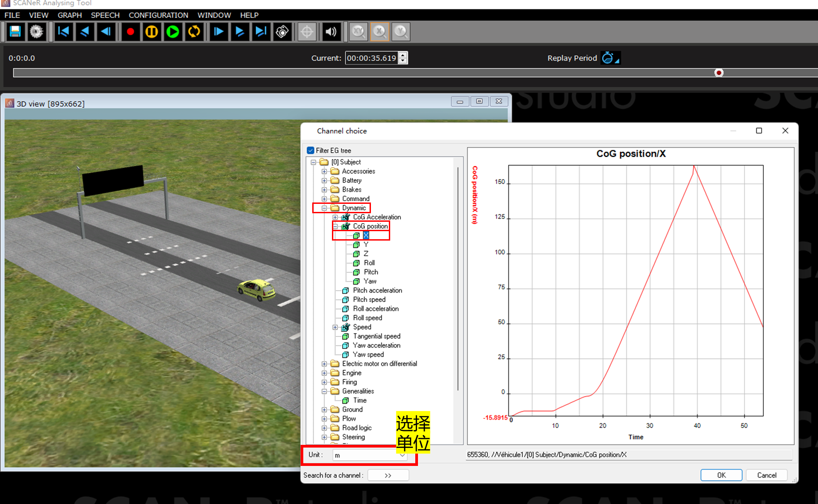The image size is (818, 504).
Task: Expand the CoG Acceleration node
Action: pos(335,217)
